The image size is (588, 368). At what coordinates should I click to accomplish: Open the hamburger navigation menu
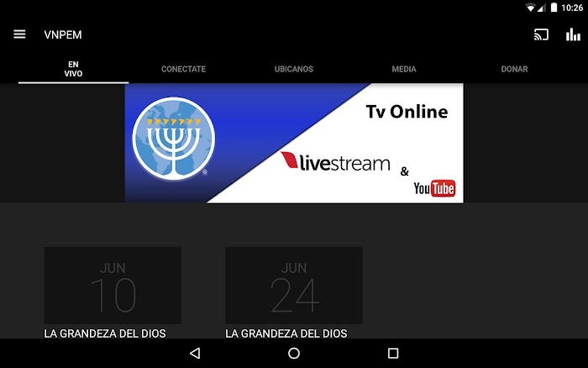(x=19, y=34)
